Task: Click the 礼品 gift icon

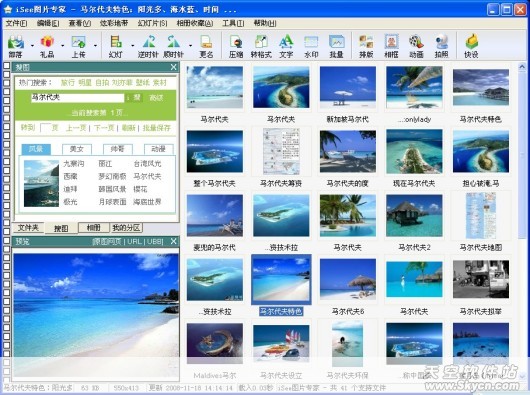Action: [47, 46]
